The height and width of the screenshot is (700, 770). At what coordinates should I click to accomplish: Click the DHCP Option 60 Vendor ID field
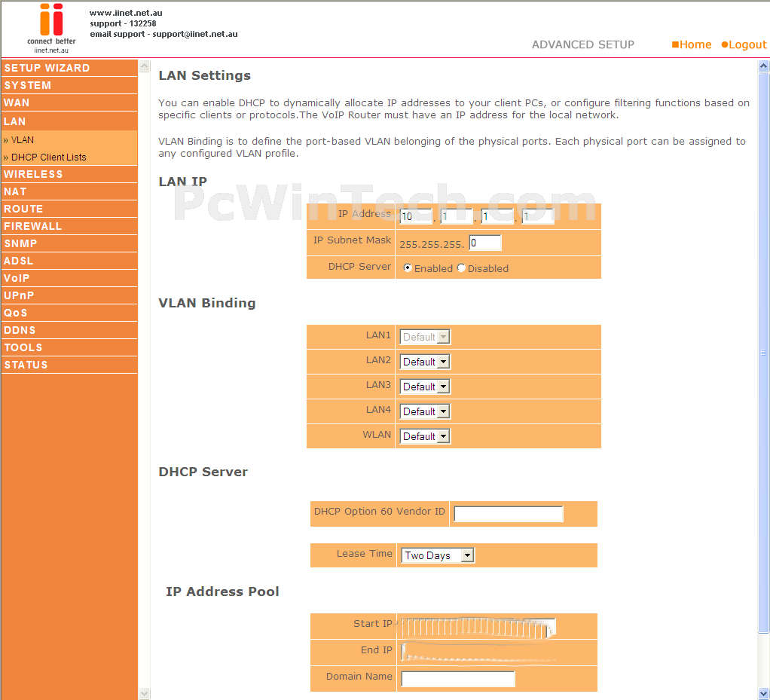(x=509, y=514)
